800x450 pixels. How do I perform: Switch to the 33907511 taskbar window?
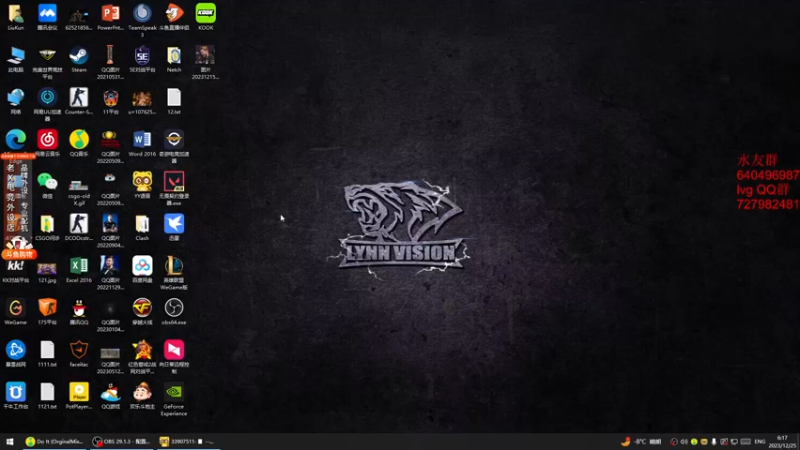(x=188, y=442)
